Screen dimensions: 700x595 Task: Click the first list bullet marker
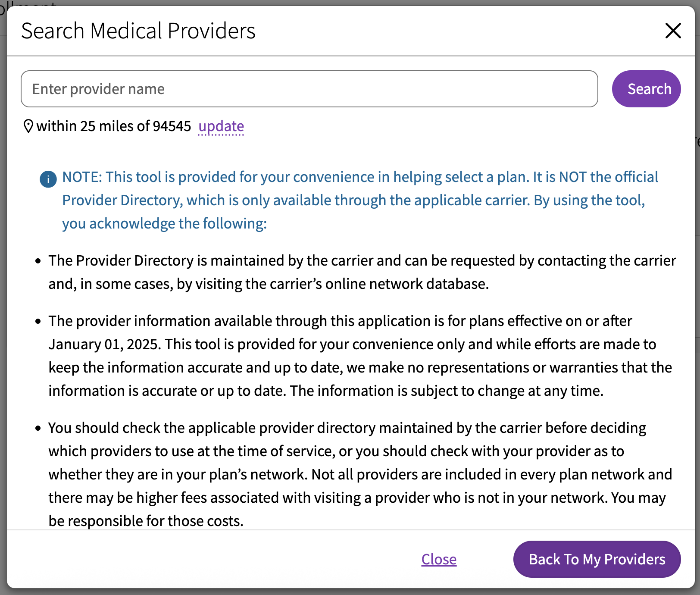(x=38, y=261)
